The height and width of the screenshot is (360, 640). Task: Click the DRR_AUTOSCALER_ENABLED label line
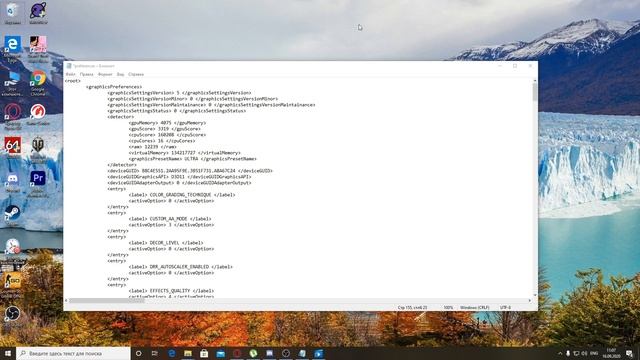[x=180, y=267]
